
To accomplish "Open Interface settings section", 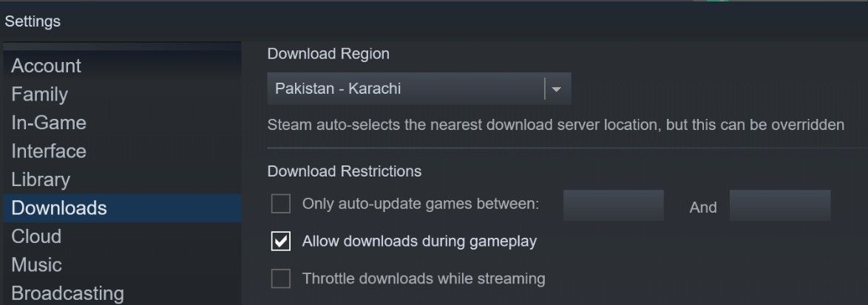I will coord(49,151).
